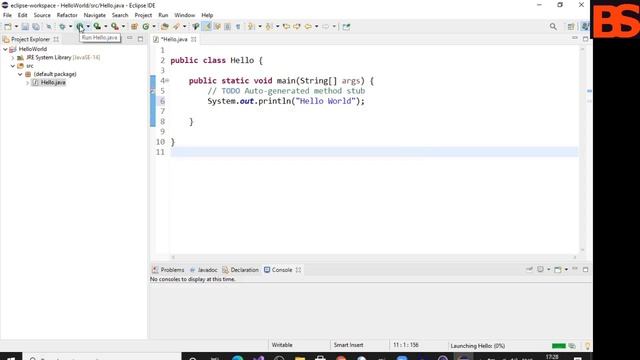
Task: Switch to the Javadoc tab
Action: click(204, 270)
